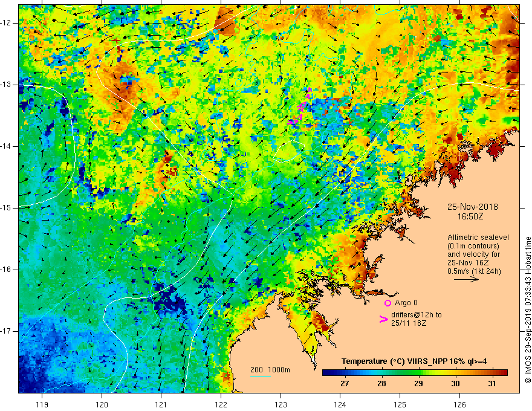Click the 'and velocity for' caption line

pyautogui.click(x=473, y=254)
